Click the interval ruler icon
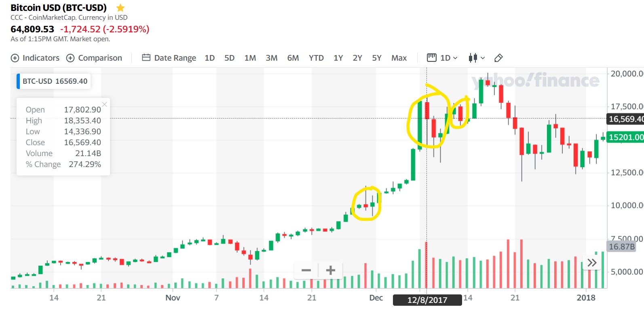644x311 pixels. click(x=432, y=57)
